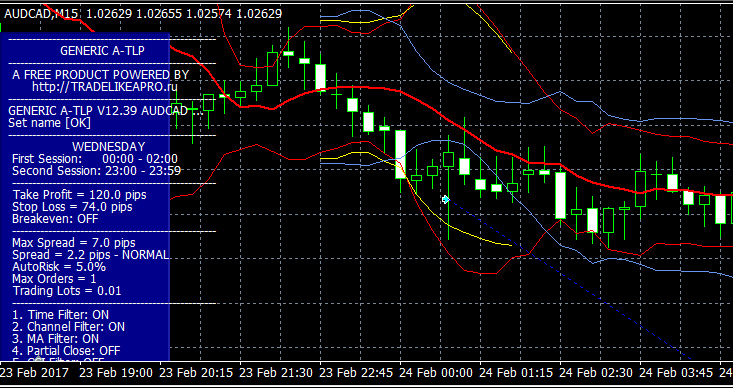Image resolution: width=733 pixels, height=388 pixels.
Task: Click the '4. Partial Close: OFF' entry
Action: pyautogui.click(x=66, y=351)
